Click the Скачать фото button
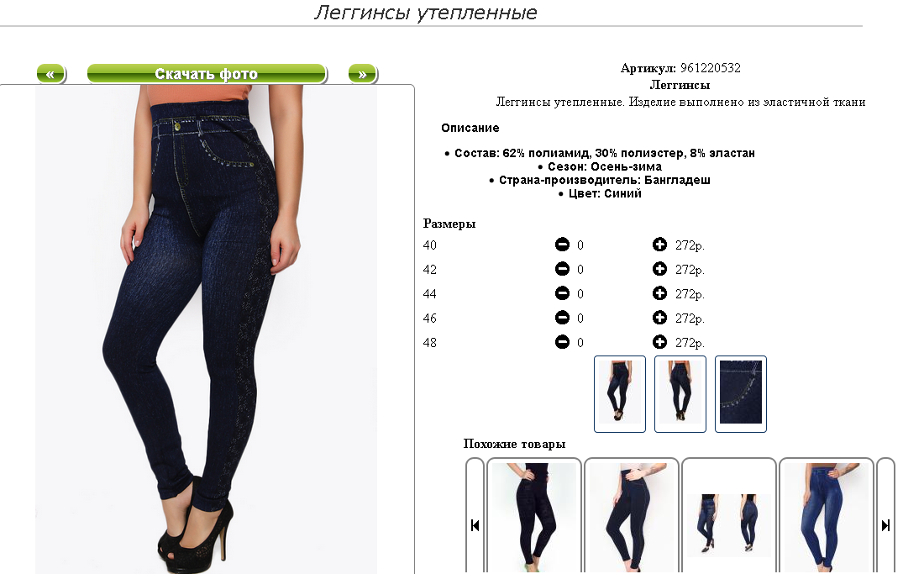924x574 pixels. pyautogui.click(x=207, y=74)
